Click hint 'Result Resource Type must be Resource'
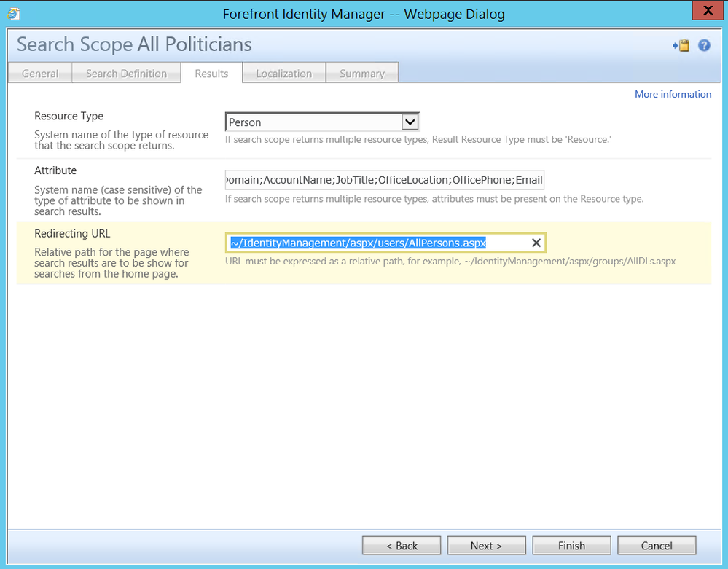Viewport: 728px width, 569px height. tap(418, 140)
